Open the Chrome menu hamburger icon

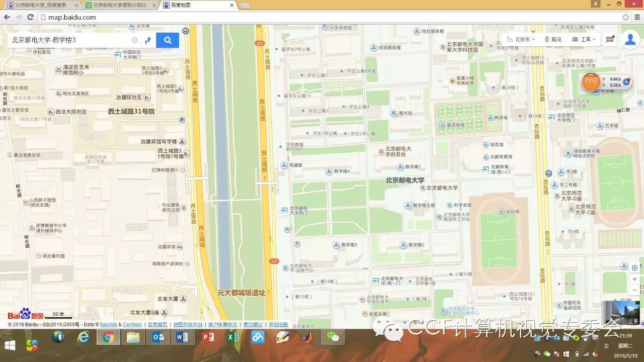637,17
